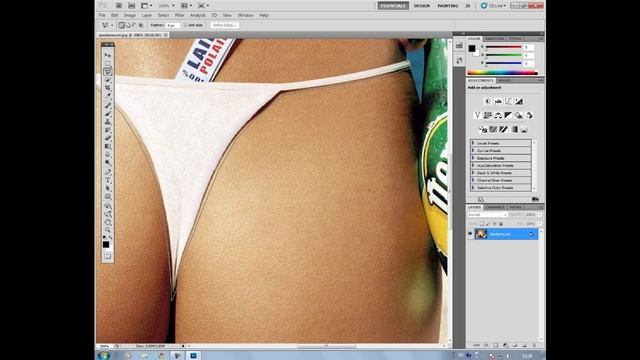This screenshot has height=360, width=640.
Task: Add a Photo Filter adjustment
Action: click(518, 116)
